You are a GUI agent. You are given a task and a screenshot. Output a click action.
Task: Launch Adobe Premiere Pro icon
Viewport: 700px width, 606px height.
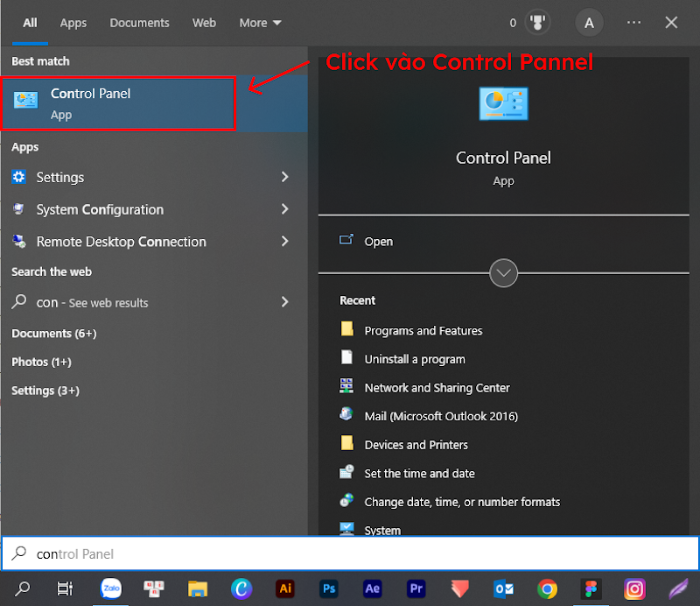[x=416, y=588]
